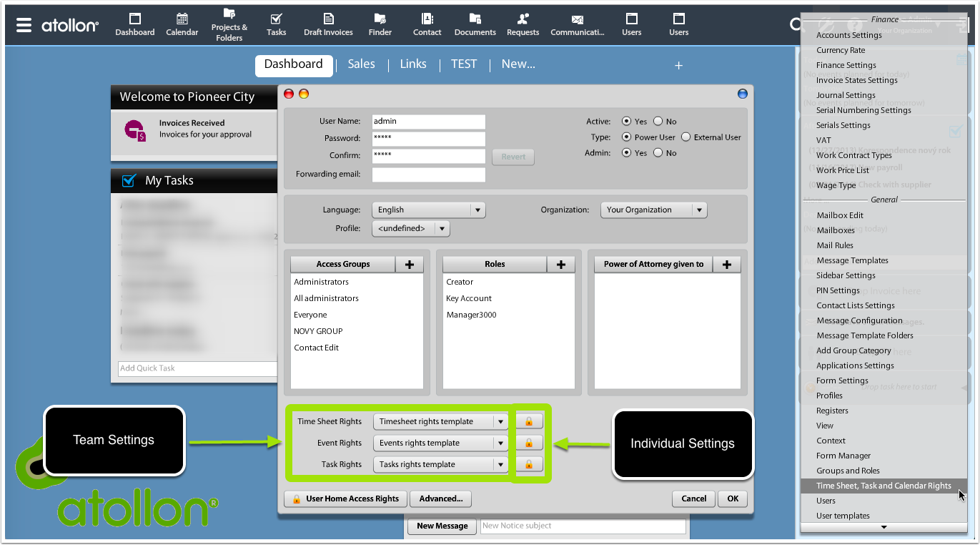Open individual Event Rights lock

[x=529, y=443]
